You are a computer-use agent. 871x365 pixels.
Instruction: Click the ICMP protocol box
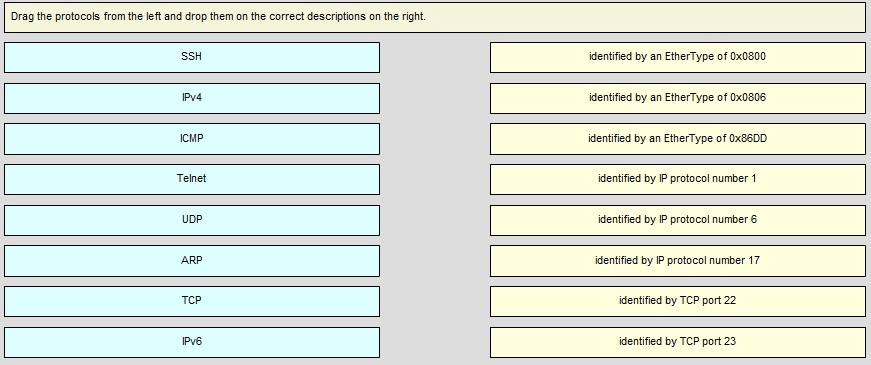[x=192, y=139]
